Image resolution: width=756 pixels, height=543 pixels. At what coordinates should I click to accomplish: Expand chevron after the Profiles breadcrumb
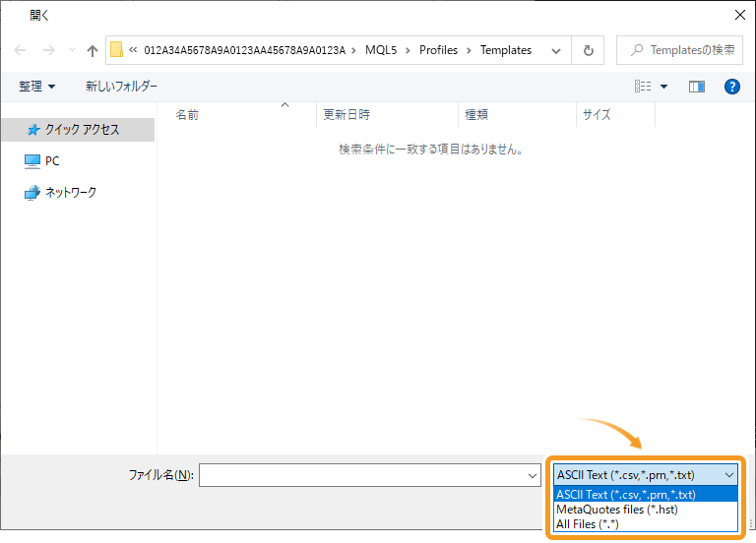[469, 50]
